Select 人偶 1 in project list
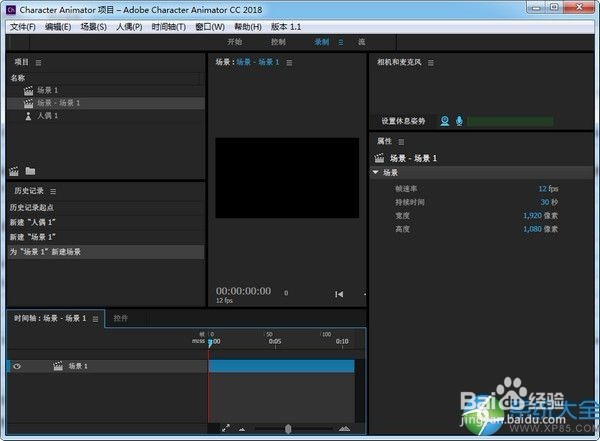 pyautogui.click(x=106, y=116)
